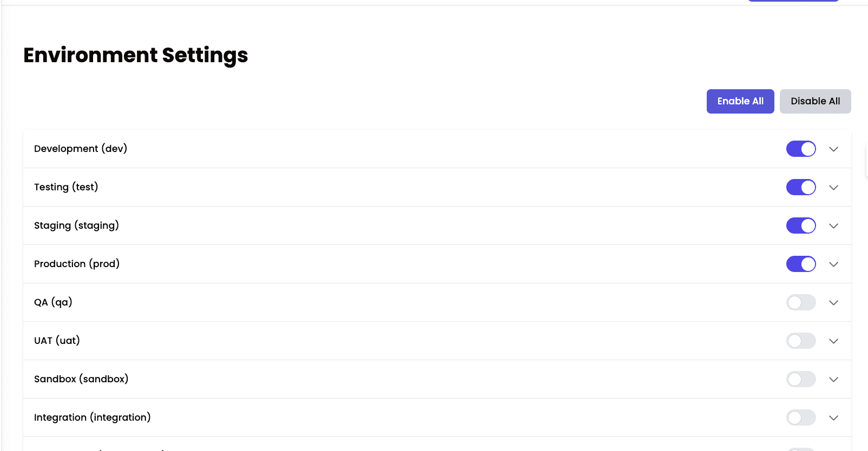Expand the Sandbox row chevron

click(833, 380)
